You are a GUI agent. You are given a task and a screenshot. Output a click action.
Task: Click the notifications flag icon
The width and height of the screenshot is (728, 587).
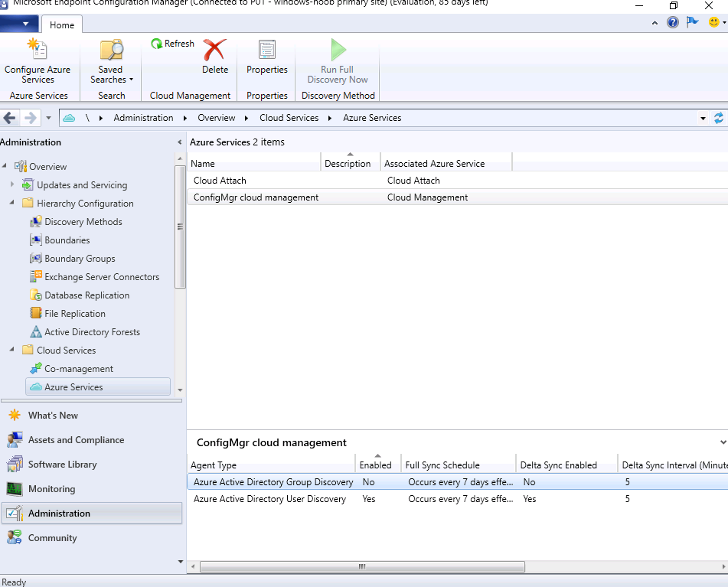click(x=692, y=21)
